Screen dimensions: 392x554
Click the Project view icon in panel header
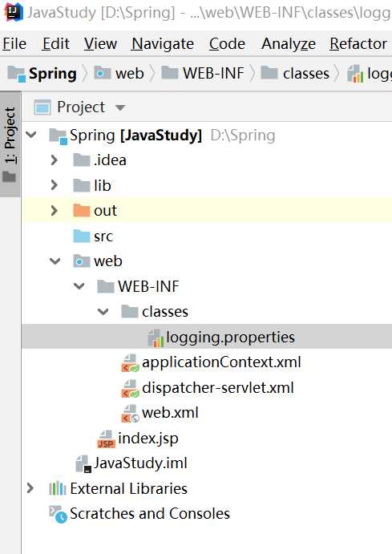(x=42, y=107)
